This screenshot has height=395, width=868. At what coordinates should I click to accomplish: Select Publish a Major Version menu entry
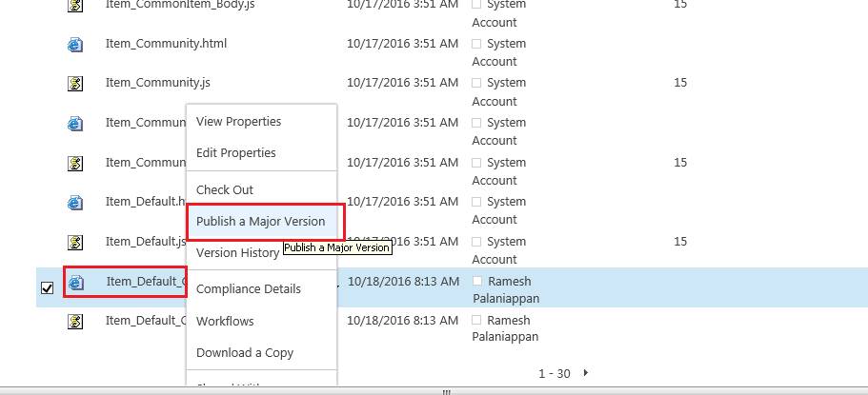pyautogui.click(x=261, y=221)
